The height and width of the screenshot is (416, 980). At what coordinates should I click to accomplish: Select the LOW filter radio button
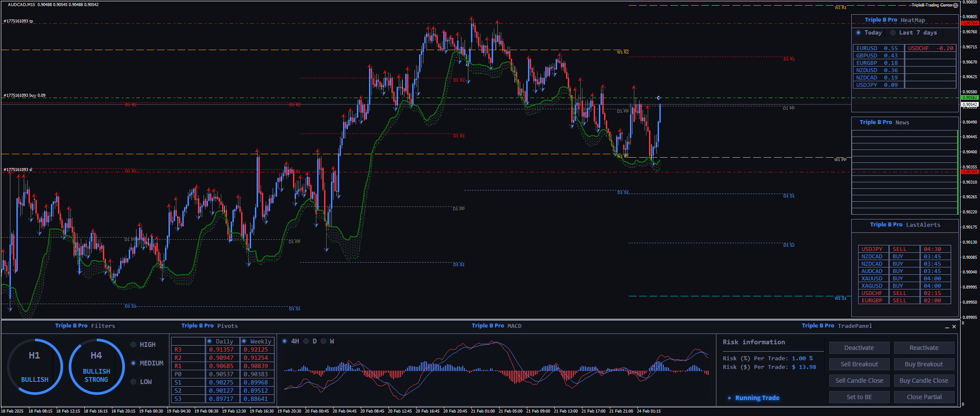pyautogui.click(x=134, y=382)
